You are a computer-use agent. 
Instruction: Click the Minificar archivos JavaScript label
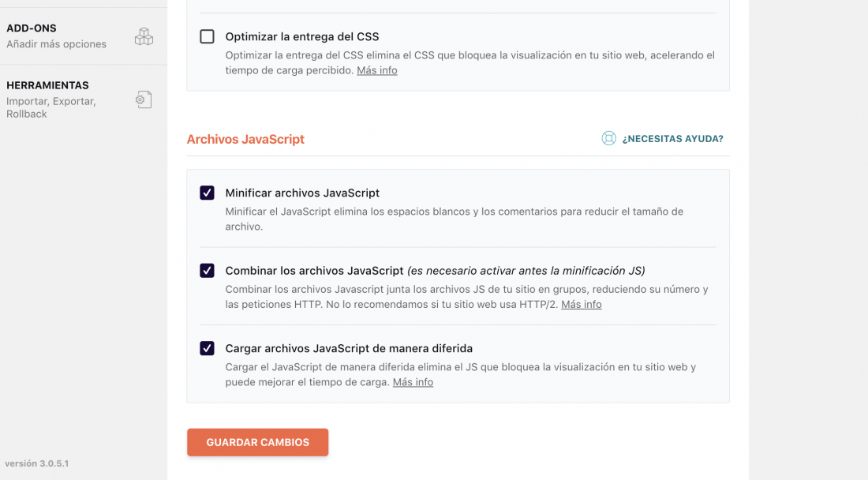click(x=302, y=193)
